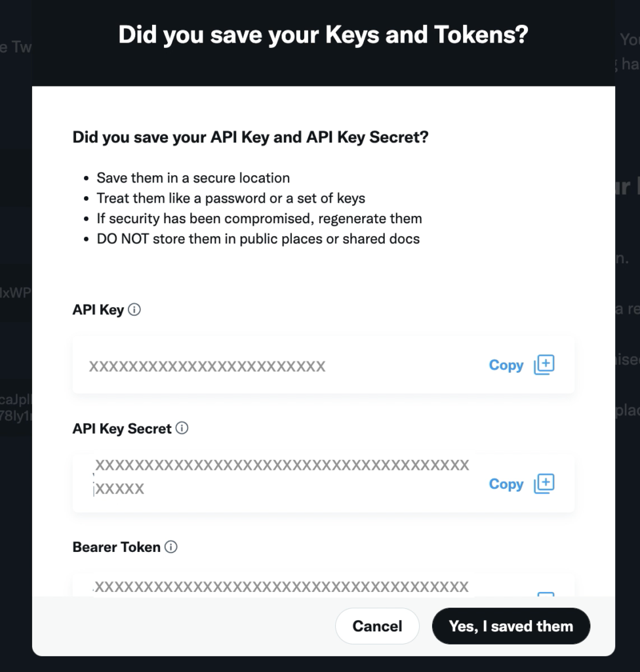Click the API Key Secret info icon
The height and width of the screenshot is (672, 640).
pos(182,428)
